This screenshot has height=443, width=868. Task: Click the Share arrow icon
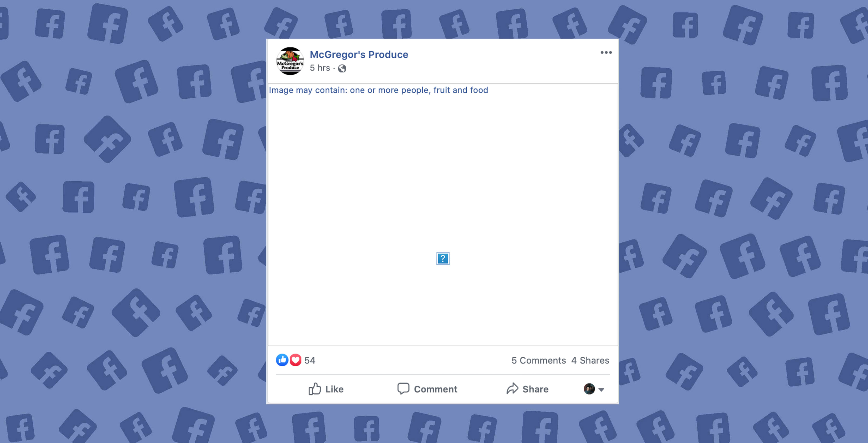point(512,389)
